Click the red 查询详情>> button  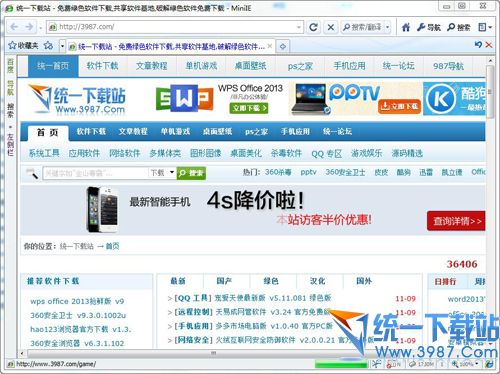point(456,221)
